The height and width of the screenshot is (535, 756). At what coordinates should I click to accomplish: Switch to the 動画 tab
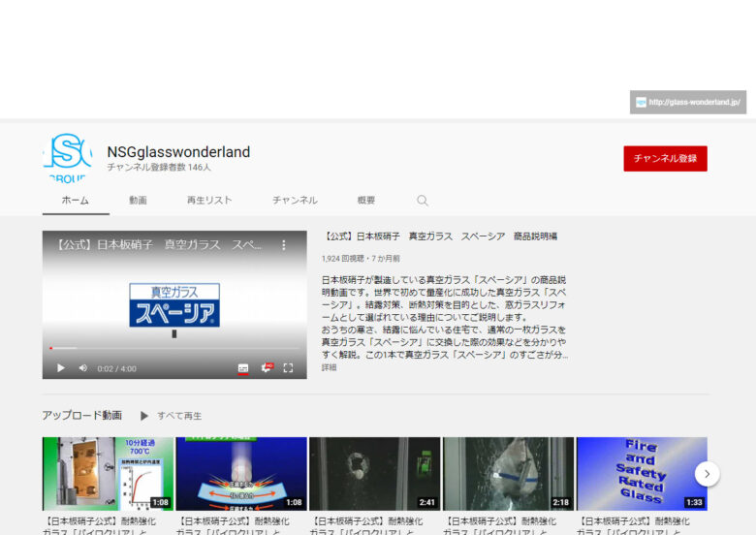[x=138, y=201]
